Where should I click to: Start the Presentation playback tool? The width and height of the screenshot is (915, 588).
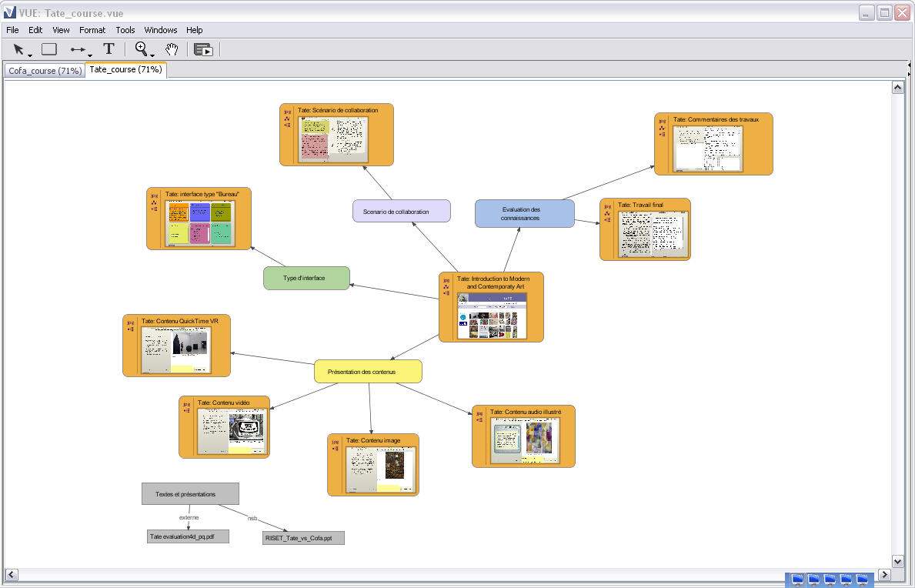(x=203, y=50)
